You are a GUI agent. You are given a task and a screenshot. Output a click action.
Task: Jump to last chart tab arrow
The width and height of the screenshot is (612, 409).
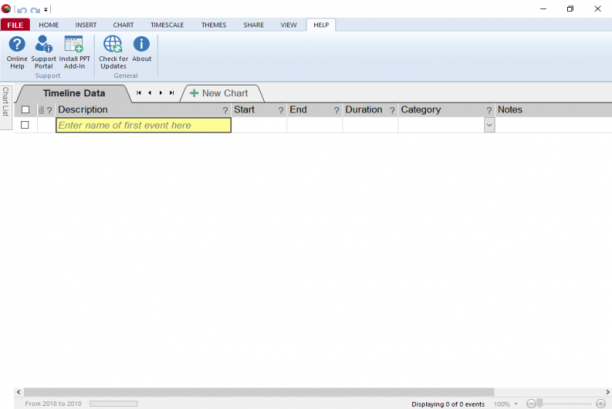tap(172, 93)
